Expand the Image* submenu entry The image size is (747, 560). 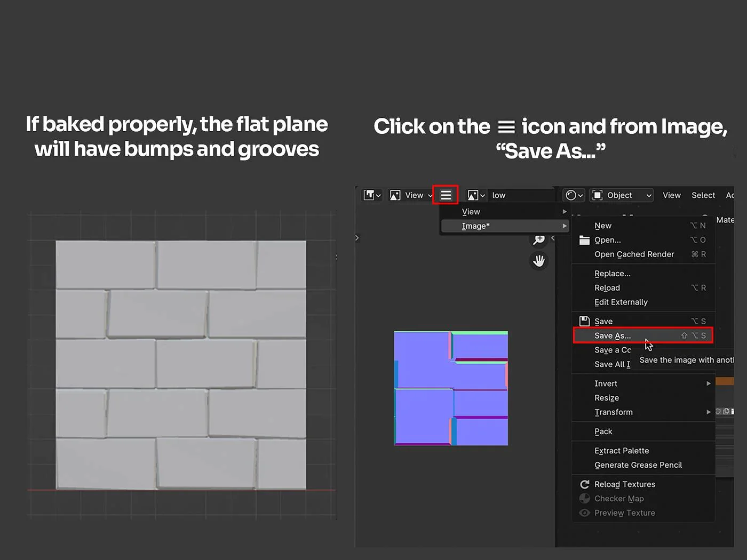(x=505, y=226)
